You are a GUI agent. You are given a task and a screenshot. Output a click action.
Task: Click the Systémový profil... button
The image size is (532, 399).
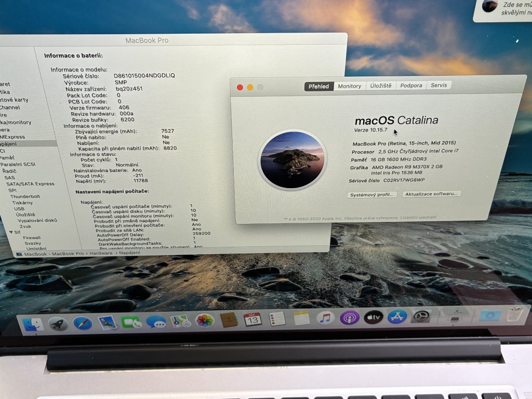(x=371, y=195)
